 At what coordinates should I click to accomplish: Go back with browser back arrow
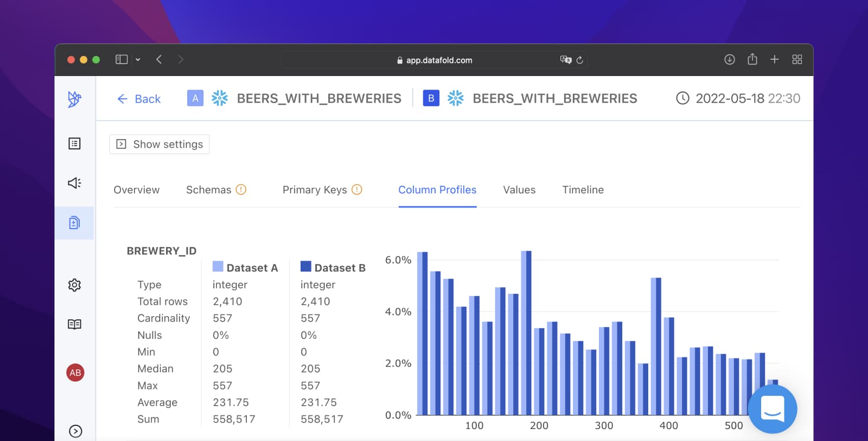(159, 59)
